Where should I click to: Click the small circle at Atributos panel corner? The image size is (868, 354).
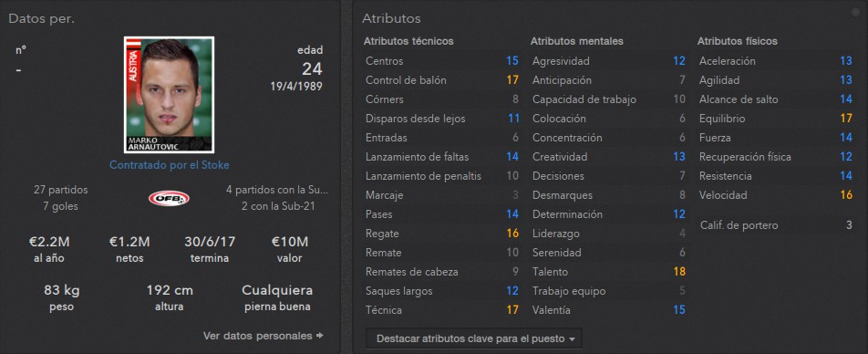tap(858, 11)
